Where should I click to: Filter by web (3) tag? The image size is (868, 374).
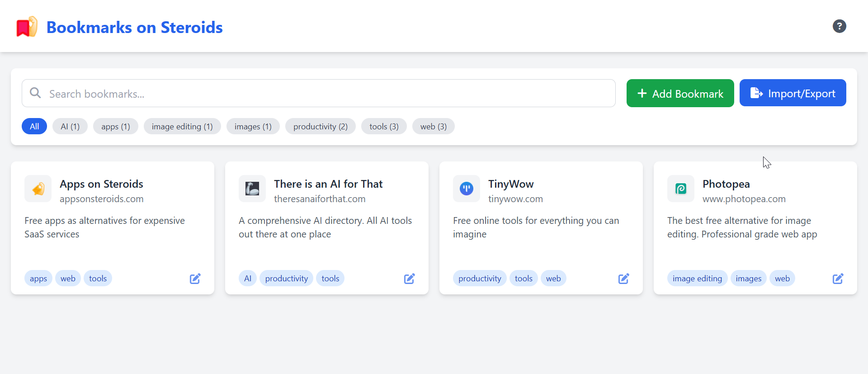pos(434,127)
